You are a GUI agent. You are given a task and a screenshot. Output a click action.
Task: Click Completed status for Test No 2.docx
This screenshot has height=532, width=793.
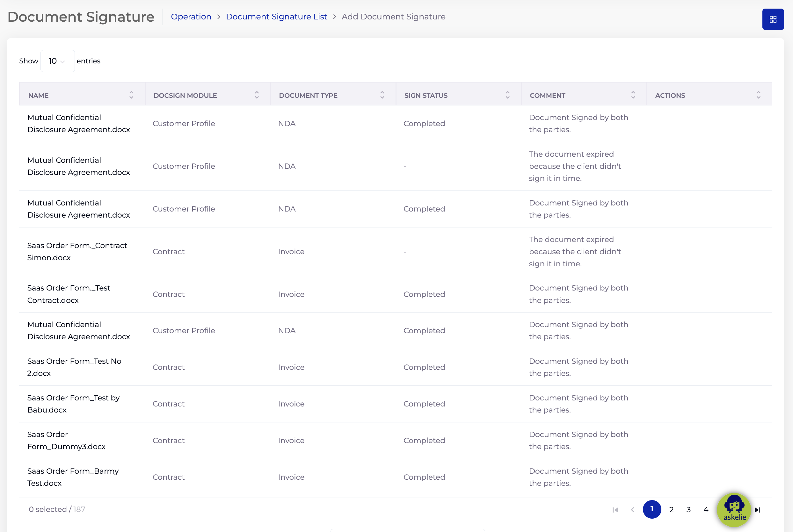pos(424,367)
